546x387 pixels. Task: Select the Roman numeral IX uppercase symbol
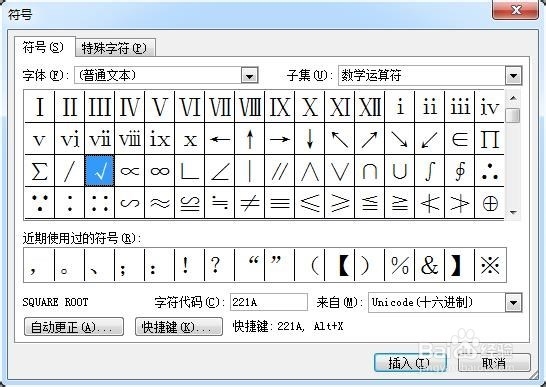point(280,107)
